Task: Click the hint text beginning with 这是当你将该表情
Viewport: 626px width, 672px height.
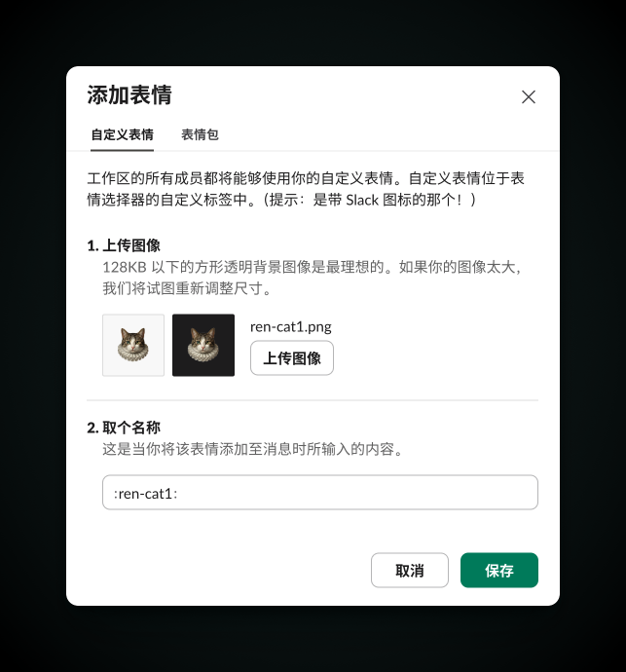Action: click(253, 449)
